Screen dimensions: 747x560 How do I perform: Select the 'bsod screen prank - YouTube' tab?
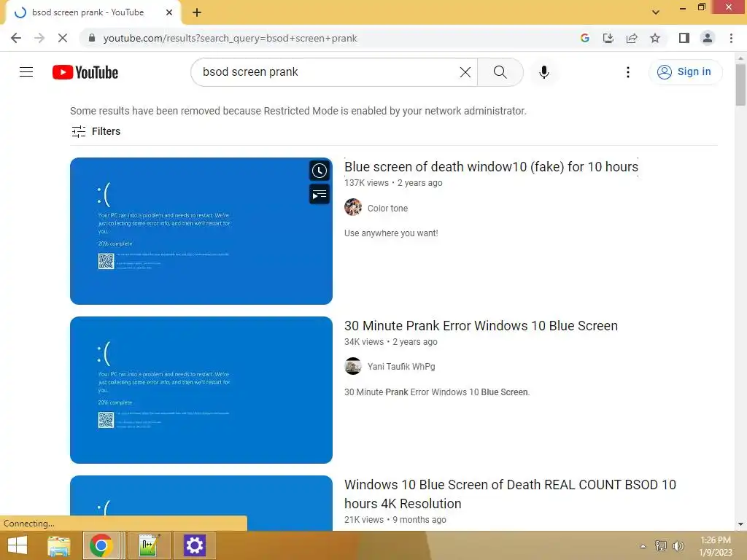pyautogui.click(x=93, y=12)
